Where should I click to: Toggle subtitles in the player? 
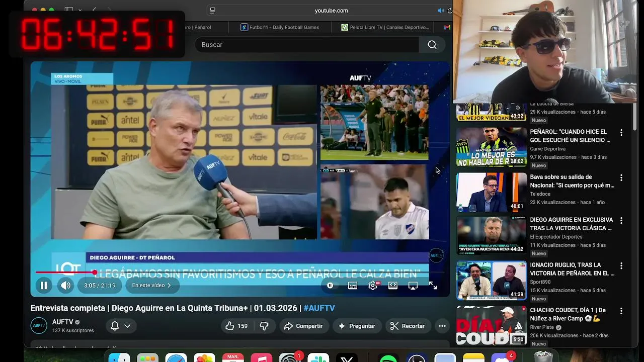(353, 286)
